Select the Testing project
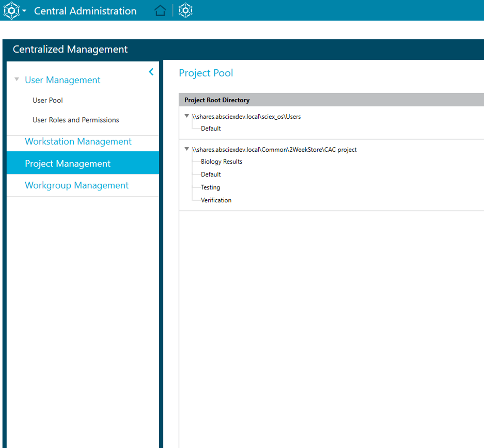Viewport: 484px width, 448px height. (x=210, y=187)
